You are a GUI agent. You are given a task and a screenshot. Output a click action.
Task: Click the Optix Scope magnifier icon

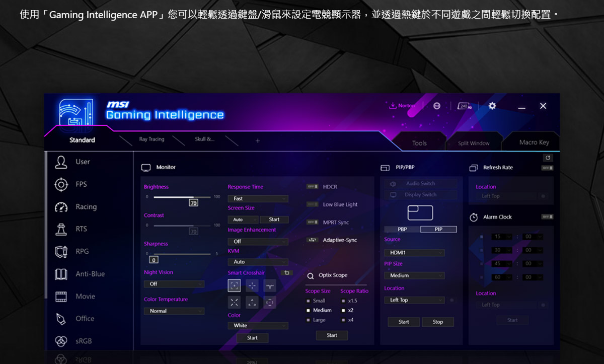(x=310, y=276)
